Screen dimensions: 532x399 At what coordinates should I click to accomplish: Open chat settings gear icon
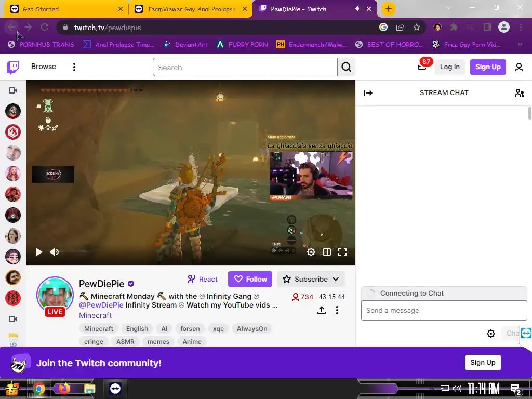[x=490, y=334]
